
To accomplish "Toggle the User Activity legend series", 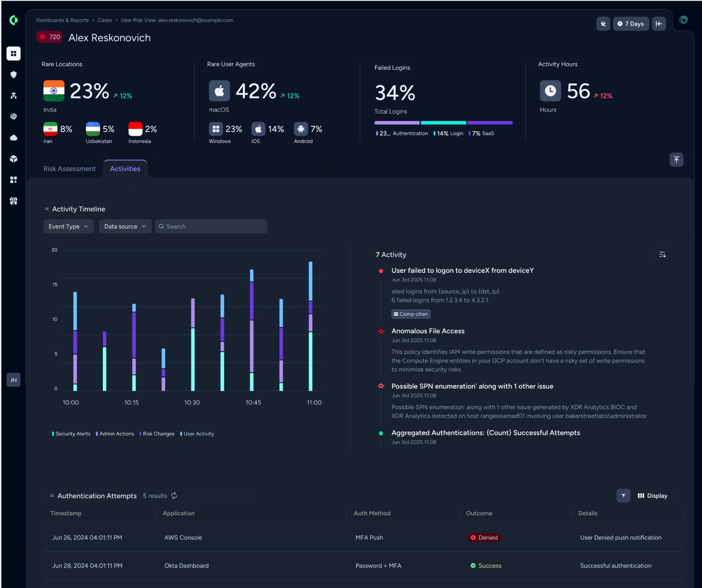I will click(x=197, y=434).
